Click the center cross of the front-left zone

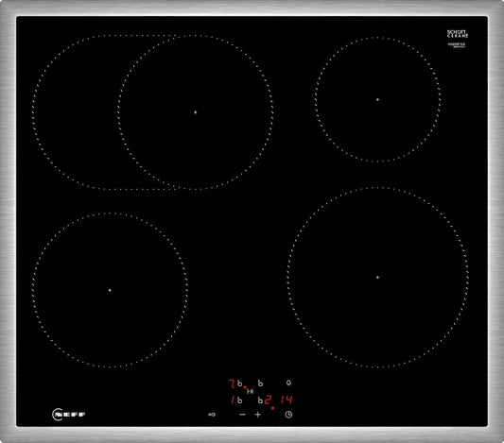tap(110, 290)
